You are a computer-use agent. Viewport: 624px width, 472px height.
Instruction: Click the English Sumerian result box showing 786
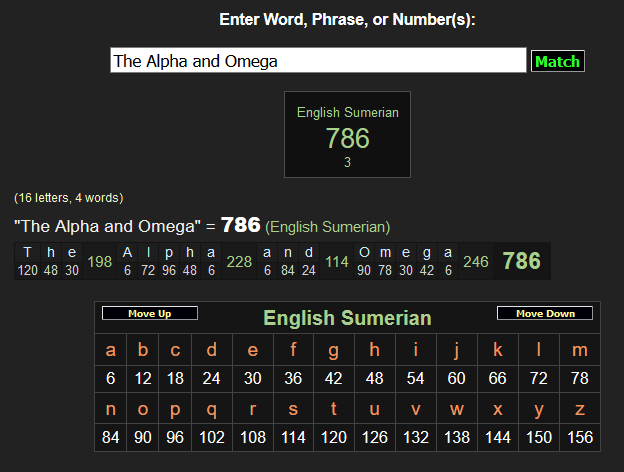click(x=347, y=135)
